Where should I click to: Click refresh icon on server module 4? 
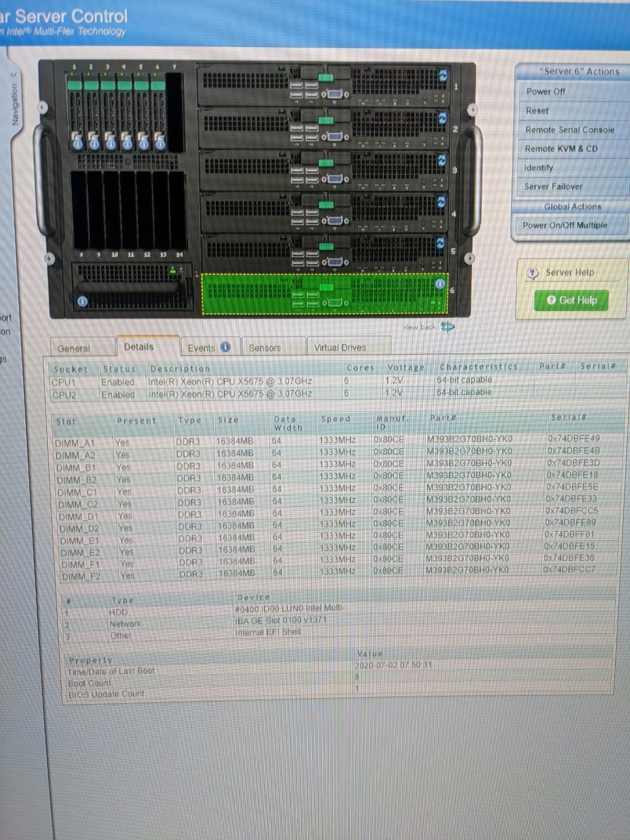[441, 201]
